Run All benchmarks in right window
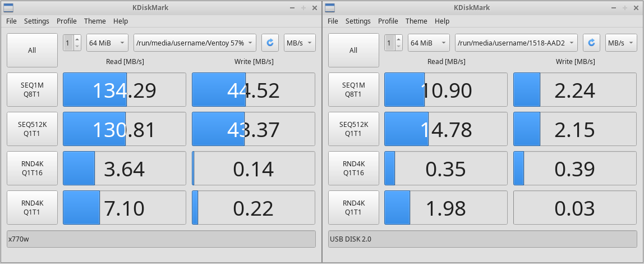 point(353,50)
